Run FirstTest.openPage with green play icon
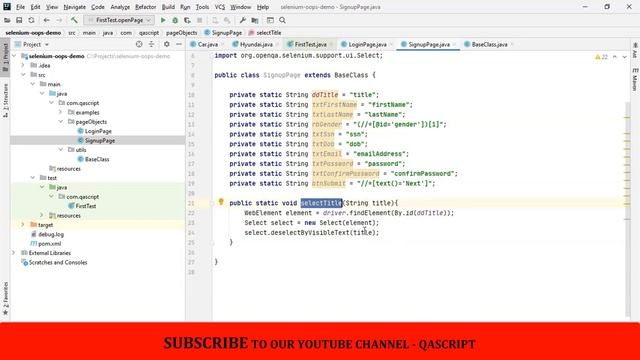This screenshot has width=640, height=360. [x=163, y=20]
